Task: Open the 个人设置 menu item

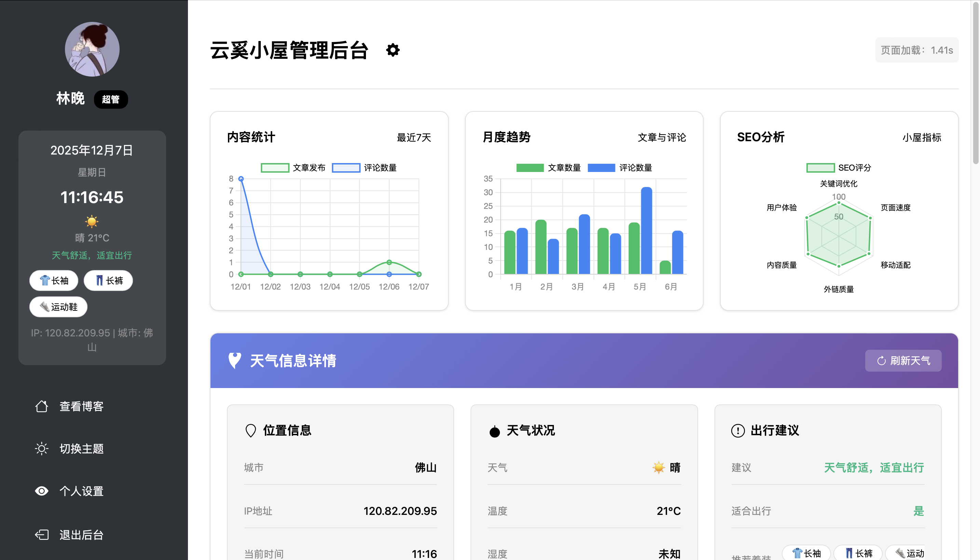Action: coord(81,491)
